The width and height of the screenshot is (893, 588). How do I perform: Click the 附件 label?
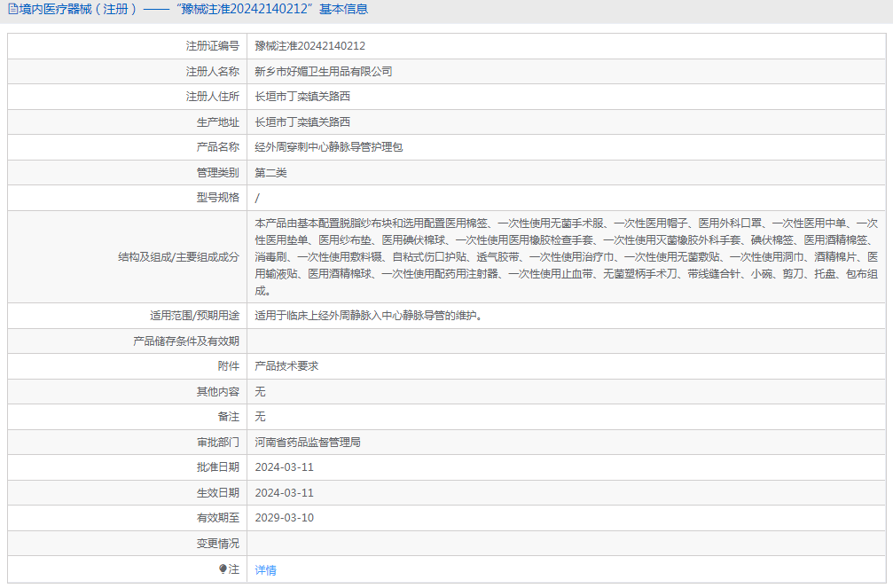point(229,365)
